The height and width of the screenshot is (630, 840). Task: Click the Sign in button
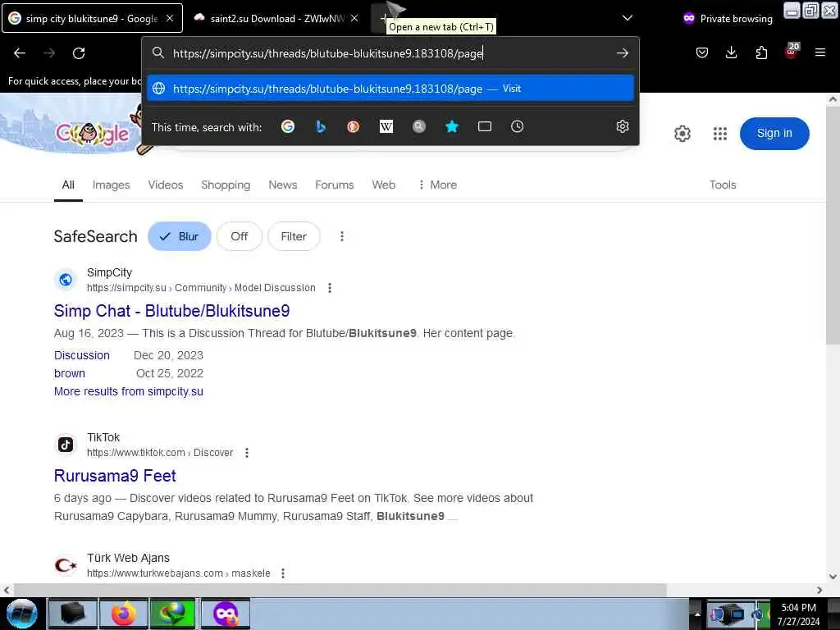click(x=774, y=134)
